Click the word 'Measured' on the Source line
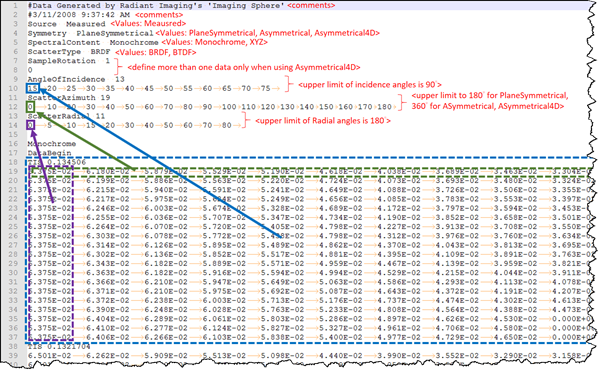The height and width of the screenshot is (371, 600). (x=85, y=24)
